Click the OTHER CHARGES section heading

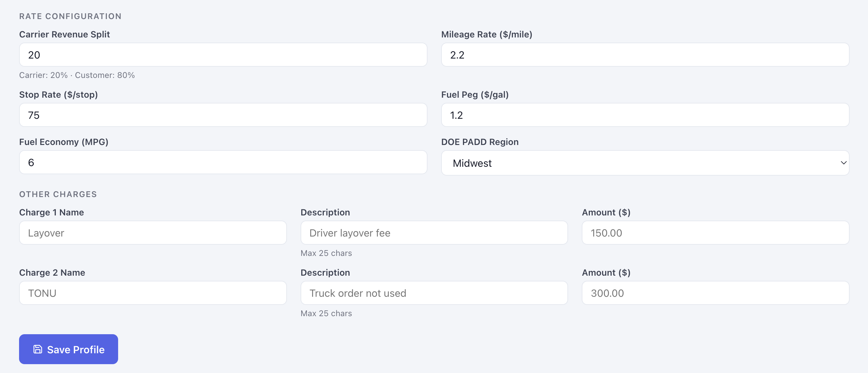coord(58,194)
